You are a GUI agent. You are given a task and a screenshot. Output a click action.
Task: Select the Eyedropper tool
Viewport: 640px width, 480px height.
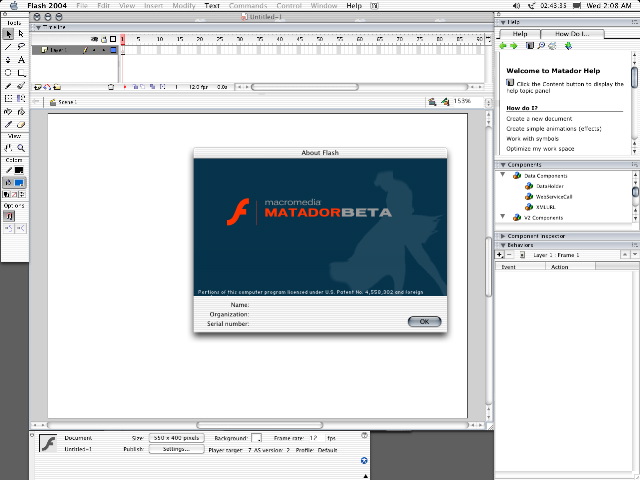coord(8,124)
